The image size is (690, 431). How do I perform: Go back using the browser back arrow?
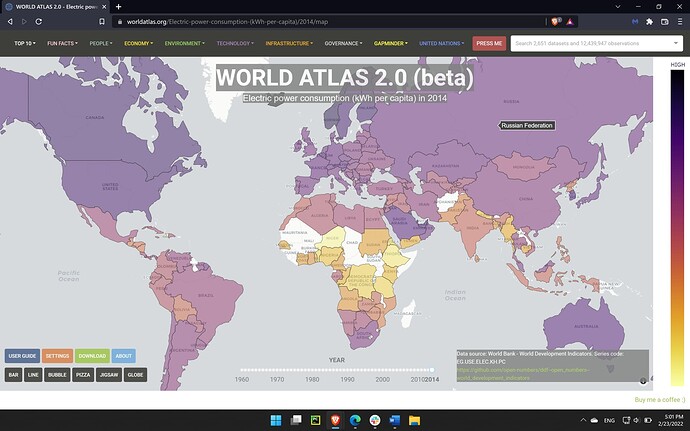coord(10,22)
